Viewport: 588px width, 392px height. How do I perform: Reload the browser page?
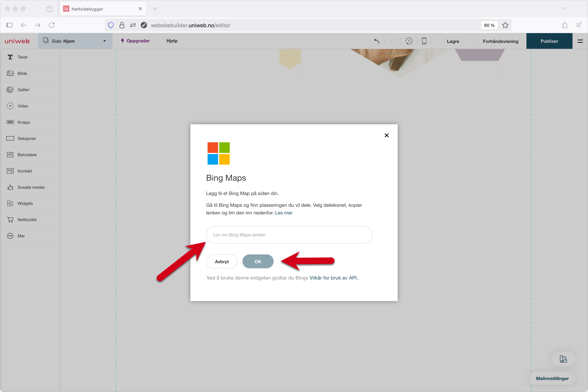52,25
